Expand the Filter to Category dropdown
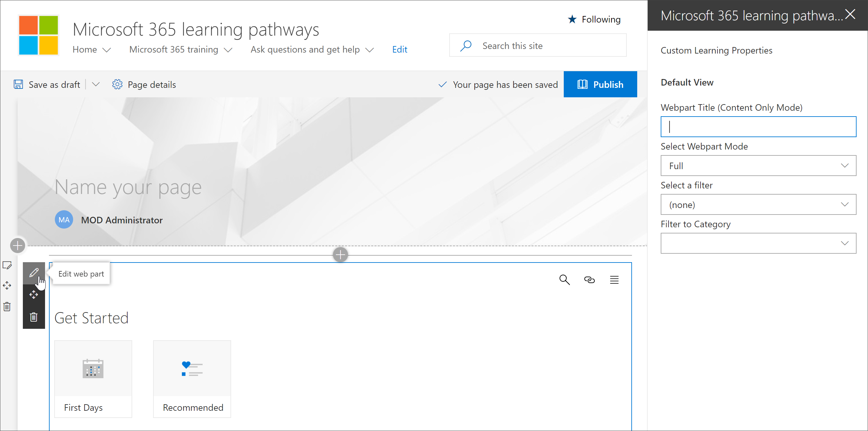This screenshot has width=868, height=431. (x=845, y=243)
